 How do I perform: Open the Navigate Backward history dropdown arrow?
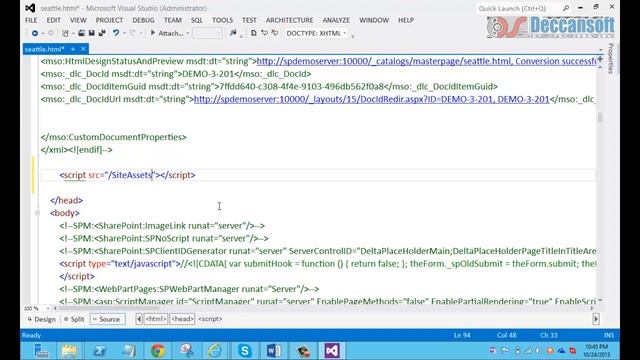pyautogui.click(x=42, y=33)
